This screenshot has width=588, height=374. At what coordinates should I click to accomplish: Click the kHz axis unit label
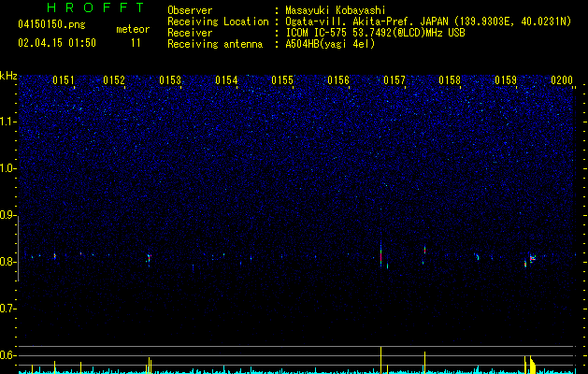click(x=8, y=76)
